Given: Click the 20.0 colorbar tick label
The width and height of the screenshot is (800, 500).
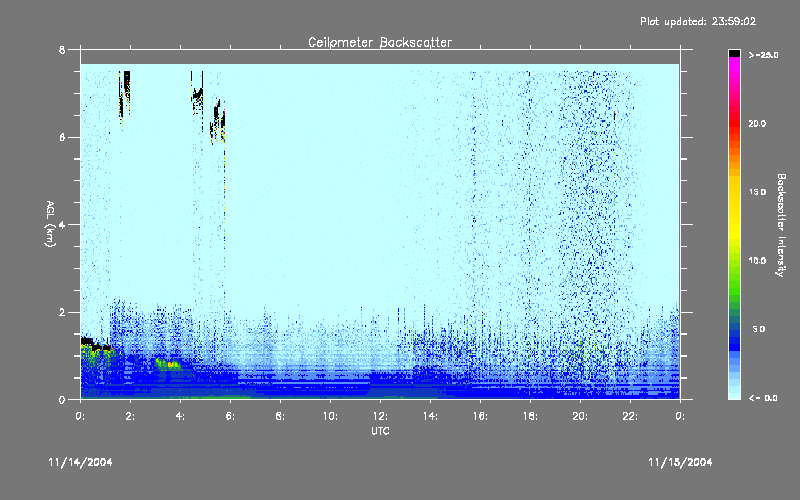Looking at the screenshot, I should pyautogui.click(x=757, y=124).
